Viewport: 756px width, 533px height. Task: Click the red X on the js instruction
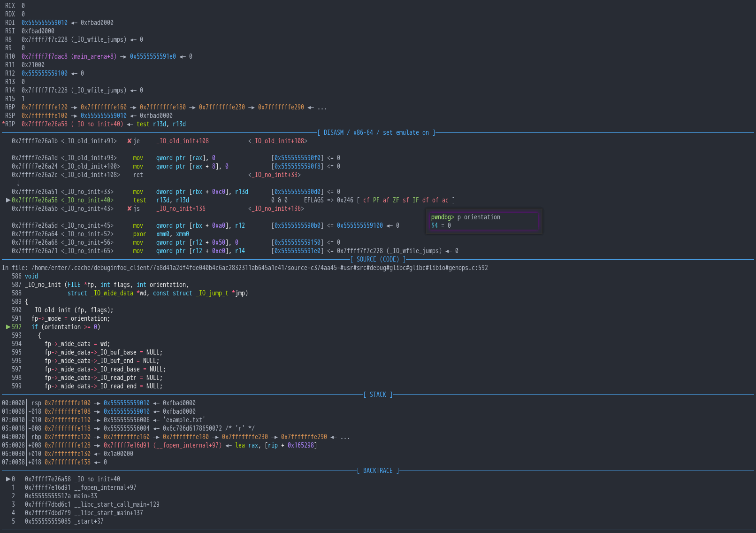(x=130, y=209)
